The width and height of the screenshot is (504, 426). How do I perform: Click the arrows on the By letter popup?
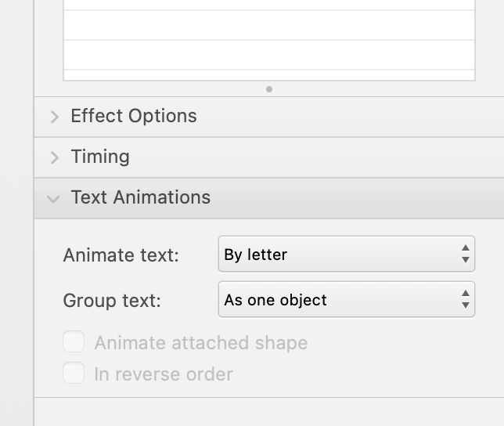coord(466,254)
